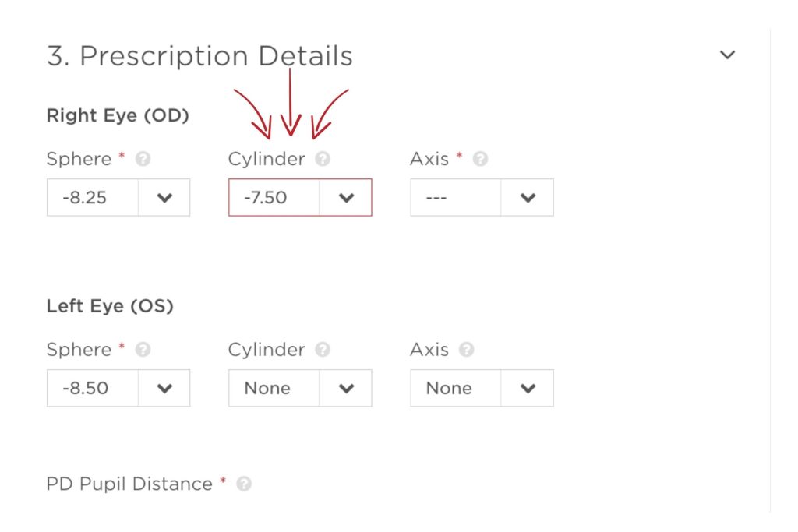Click the Prescription Details section heading

coord(200,55)
